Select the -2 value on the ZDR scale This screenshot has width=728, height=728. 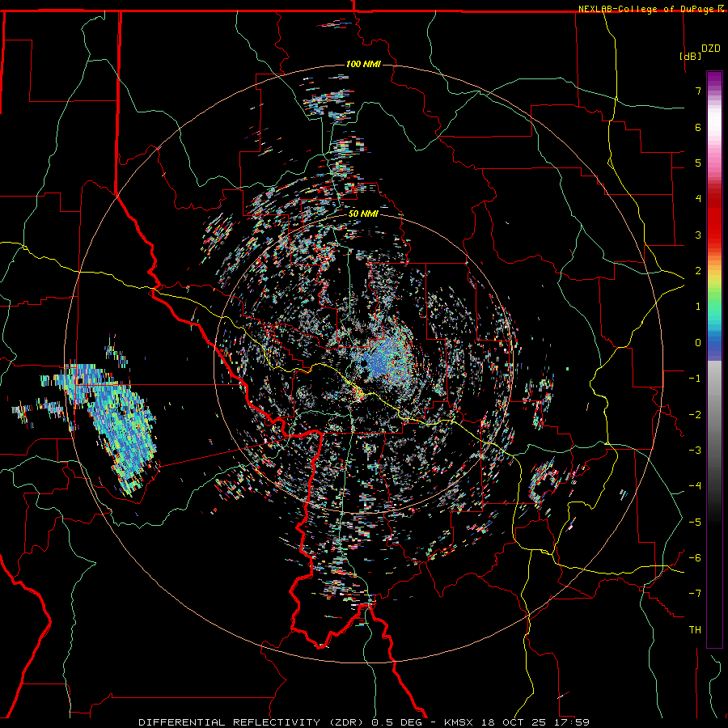click(695, 415)
